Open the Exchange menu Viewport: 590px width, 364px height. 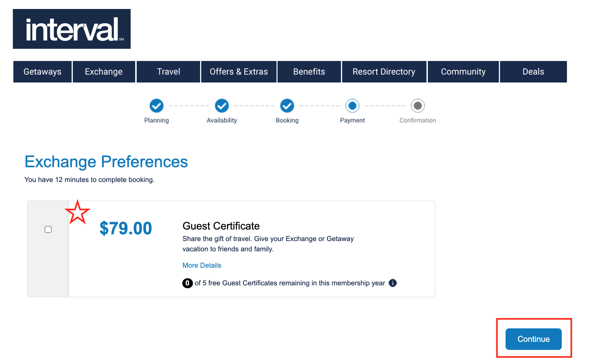tap(104, 72)
